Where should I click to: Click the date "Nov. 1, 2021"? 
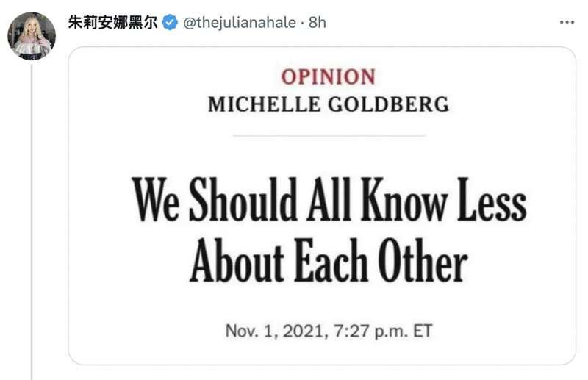pyautogui.click(x=273, y=330)
